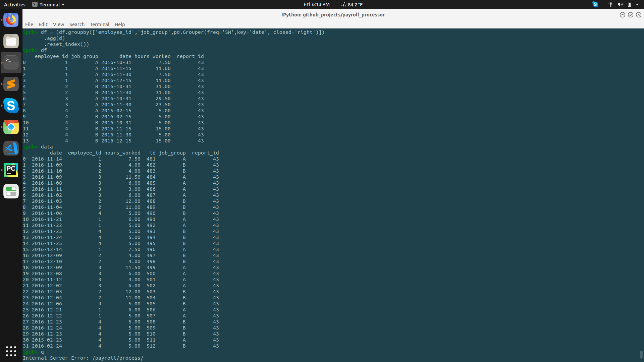
Task: Open the Edit menu
Action: [43, 24]
